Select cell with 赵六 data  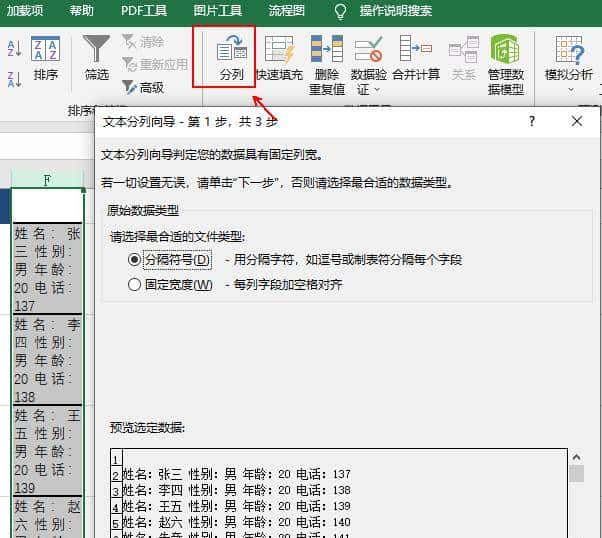[47, 517]
